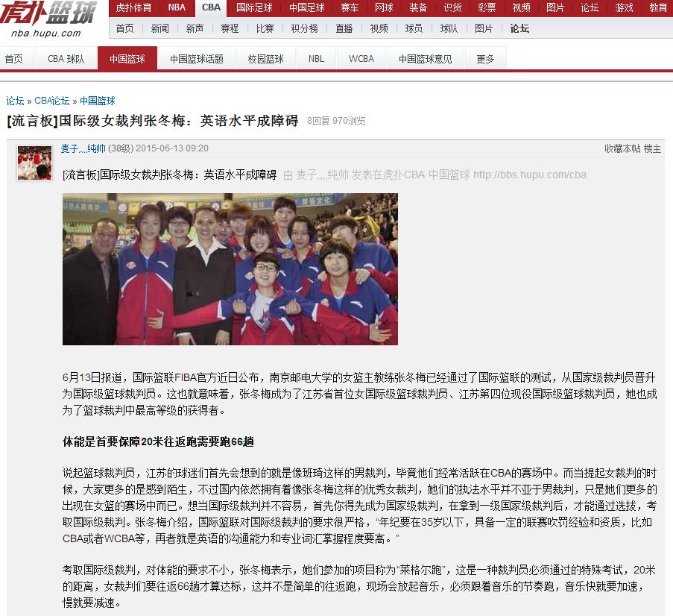Click 收藏本帖 to bookmark the post
Viewport: 673px width, 616px height.
tap(622, 148)
